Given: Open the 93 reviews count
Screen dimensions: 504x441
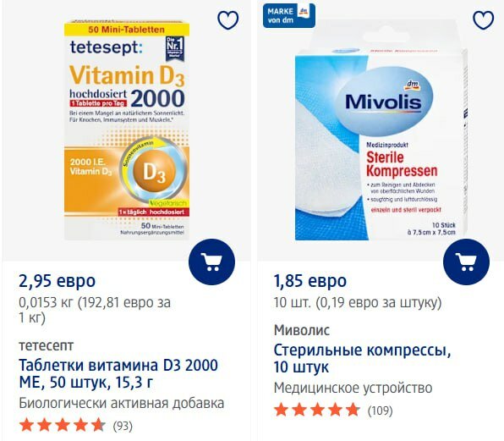Looking at the screenshot, I should pyautogui.click(x=123, y=426).
